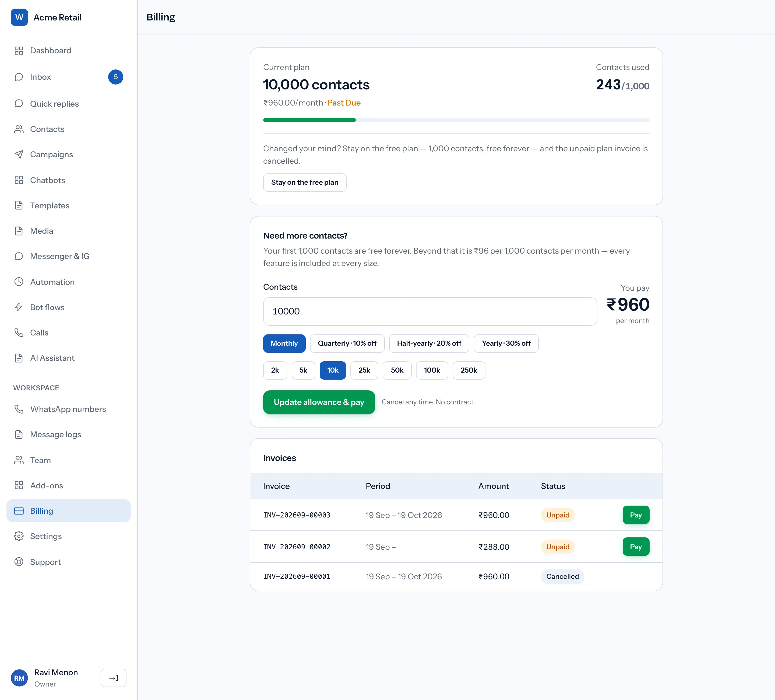Select the Monthly billing cycle
Image resolution: width=775 pixels, height=700 pixels.
[284, 344]
